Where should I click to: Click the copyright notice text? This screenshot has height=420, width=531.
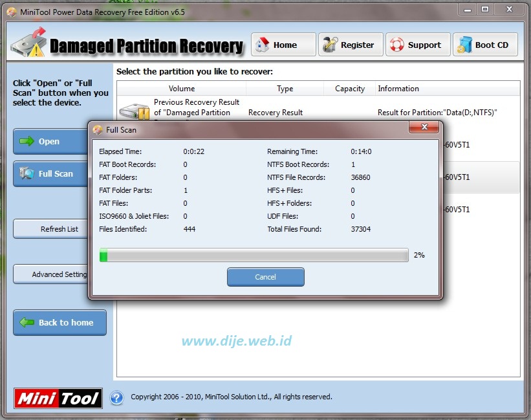pyautogui.click(x=232, y=397)
